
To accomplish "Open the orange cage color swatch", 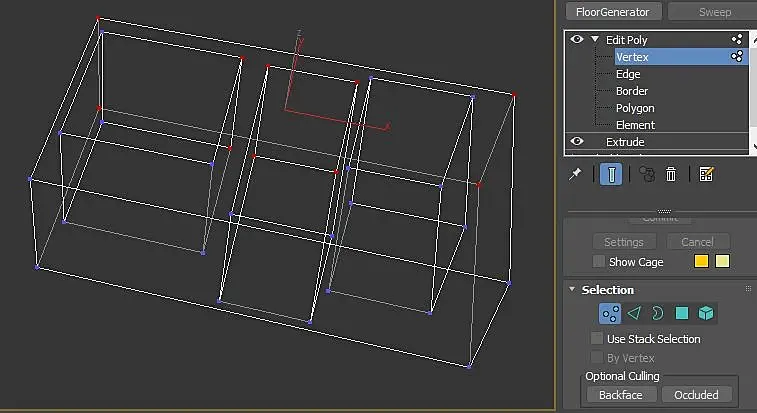I will coord(701,261).
